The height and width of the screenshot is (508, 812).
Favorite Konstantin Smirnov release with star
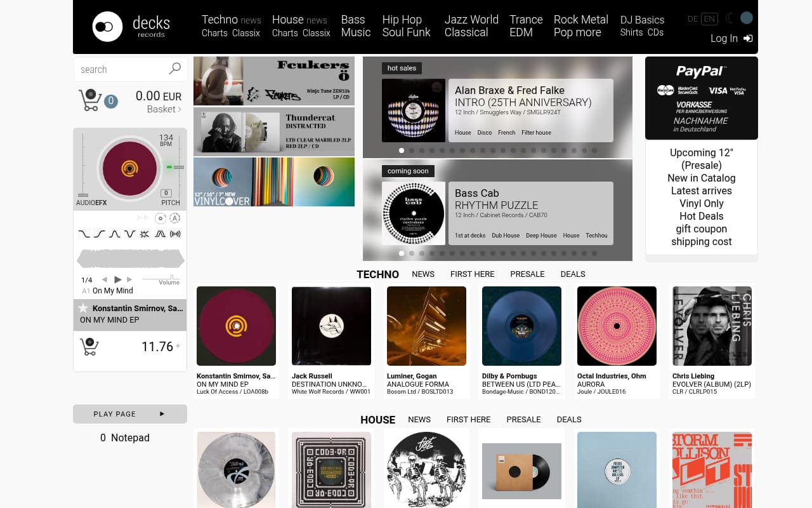tap(83, 308)
